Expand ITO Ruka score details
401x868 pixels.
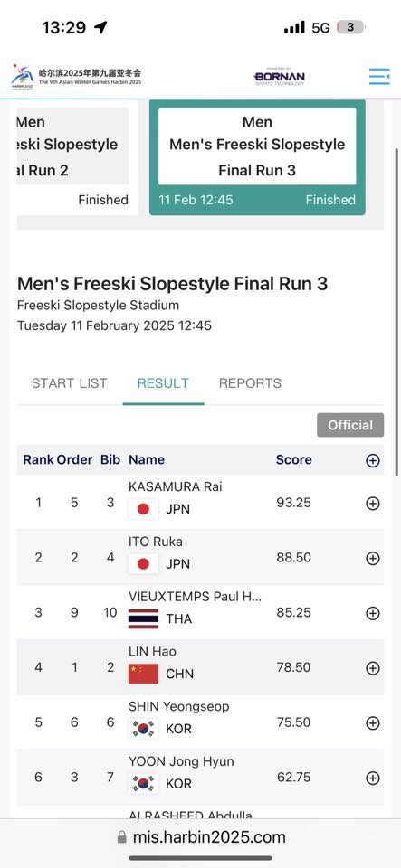(x=373, y=558)
